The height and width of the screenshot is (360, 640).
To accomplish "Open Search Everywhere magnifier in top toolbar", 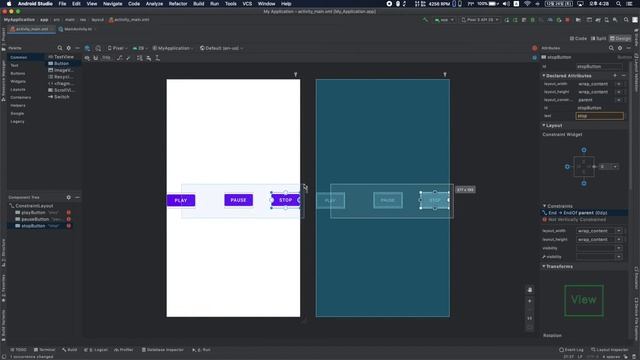I will coord(626,20).
